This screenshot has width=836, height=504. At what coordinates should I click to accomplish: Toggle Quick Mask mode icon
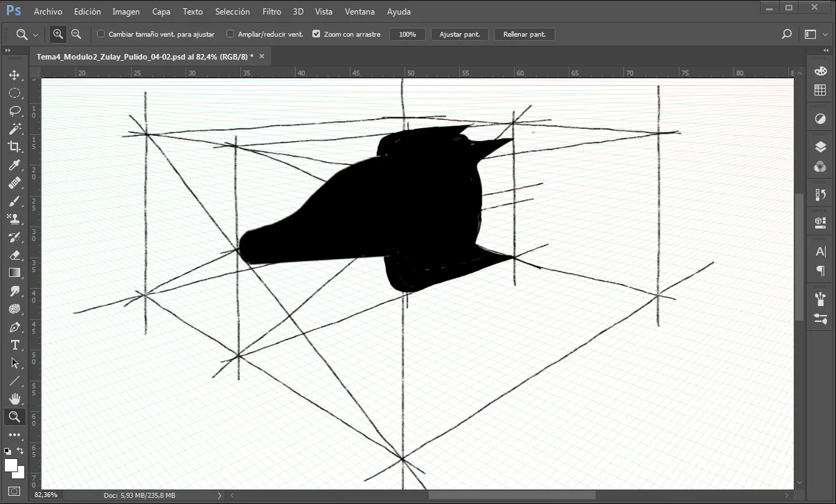coord(15,492)
